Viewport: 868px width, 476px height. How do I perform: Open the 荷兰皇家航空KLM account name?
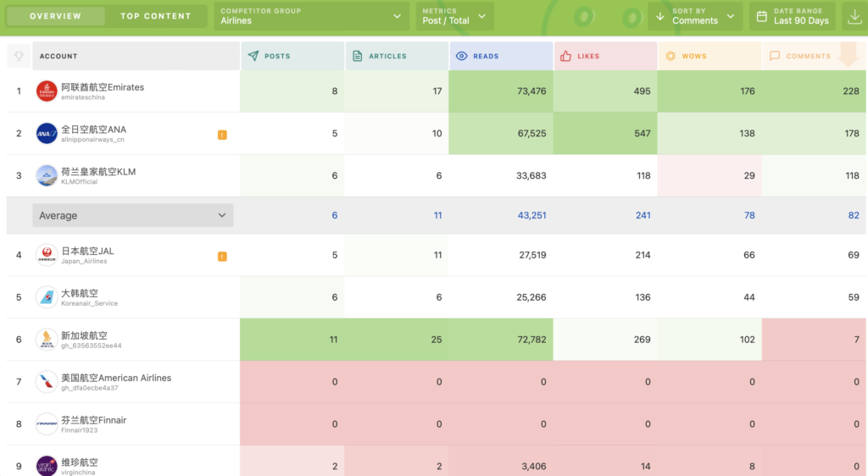point(98,171)
